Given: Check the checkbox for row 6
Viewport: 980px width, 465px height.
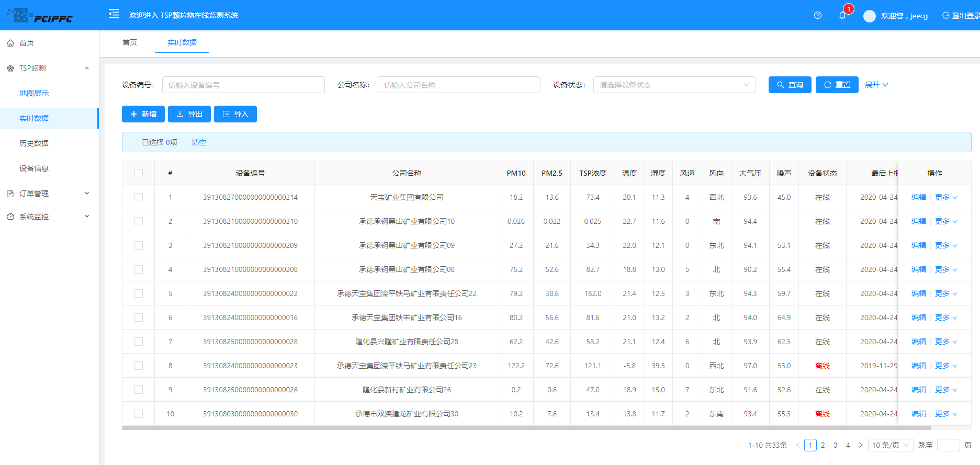Looking at the screenshot, I should pyautogui.click(x=139, y=317).
